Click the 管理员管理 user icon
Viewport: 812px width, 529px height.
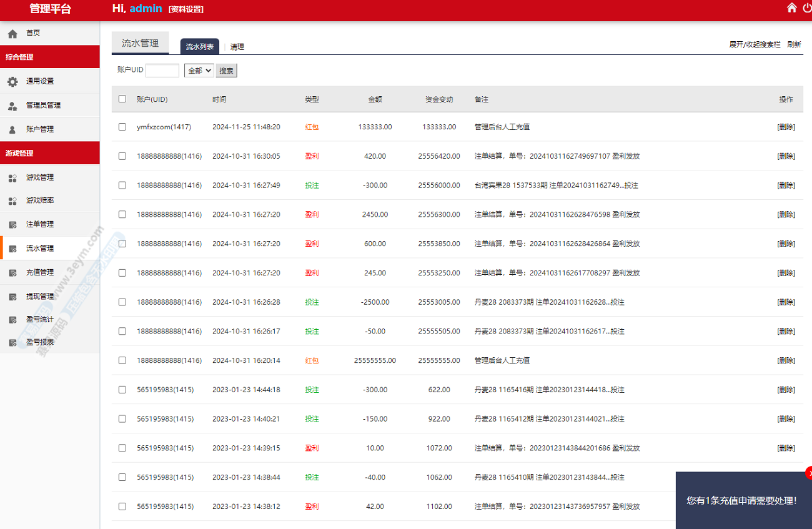[x=12, y=106]
